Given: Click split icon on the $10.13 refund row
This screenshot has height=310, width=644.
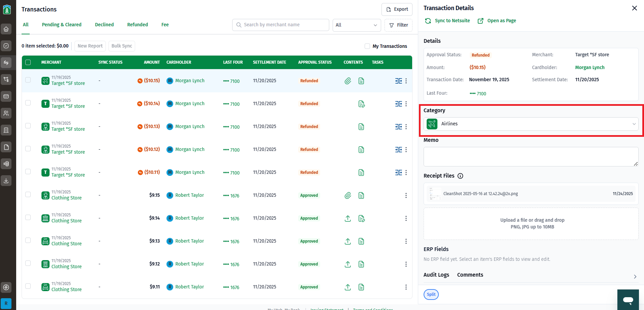Looking at the screenshot, I should (399, 127).
